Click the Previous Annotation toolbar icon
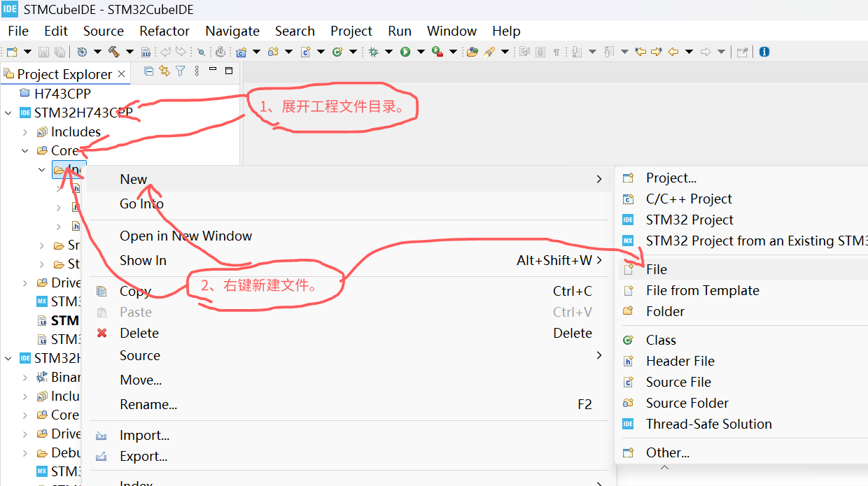 (608, 52)
